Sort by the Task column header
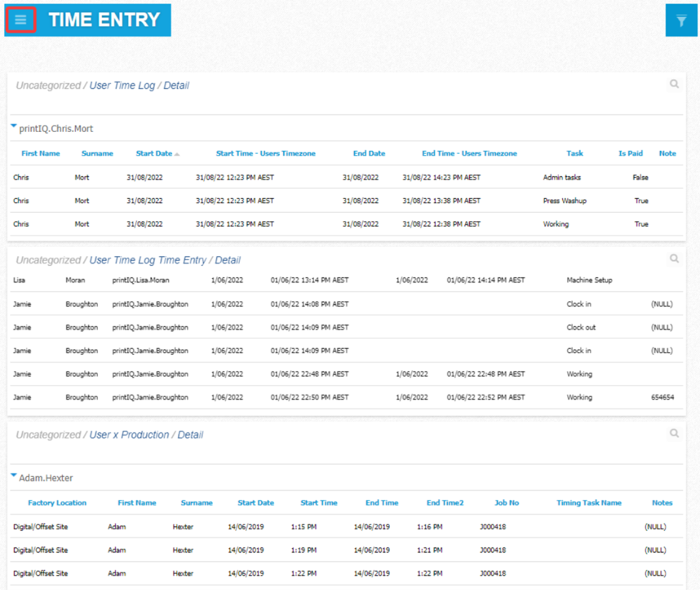 click(x=574, y=154)
